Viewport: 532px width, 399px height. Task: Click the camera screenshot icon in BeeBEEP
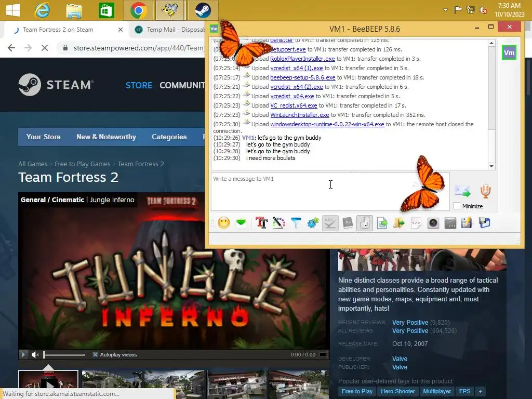click(x=433, y=223)
